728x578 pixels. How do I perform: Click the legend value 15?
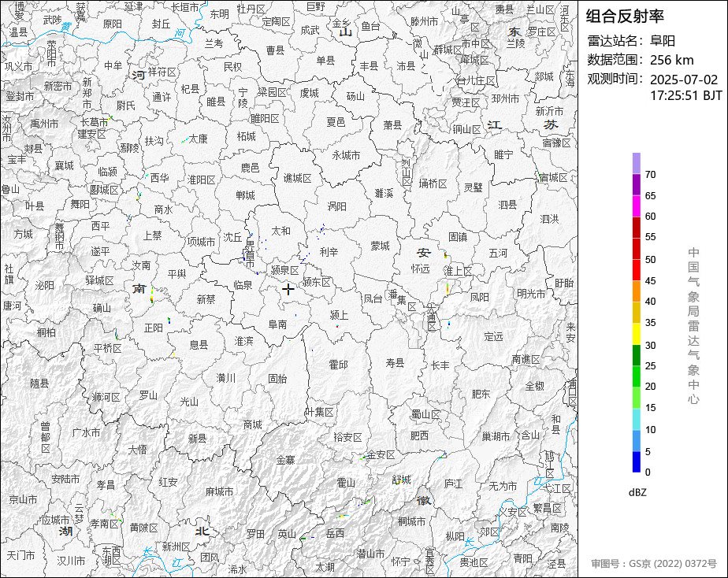point(651,408)
